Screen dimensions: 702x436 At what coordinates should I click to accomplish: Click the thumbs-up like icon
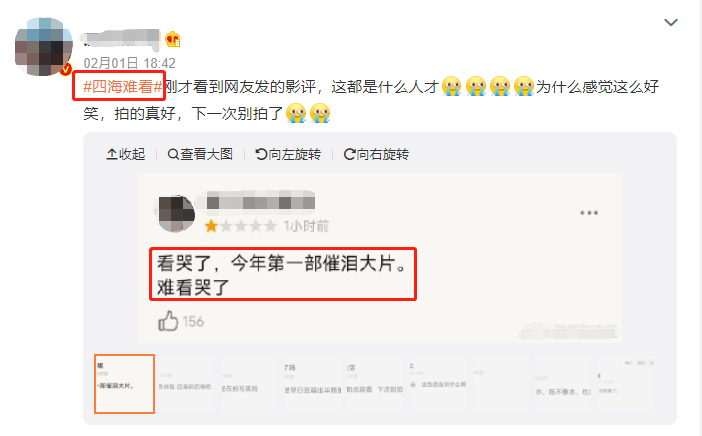click(168, 321)
